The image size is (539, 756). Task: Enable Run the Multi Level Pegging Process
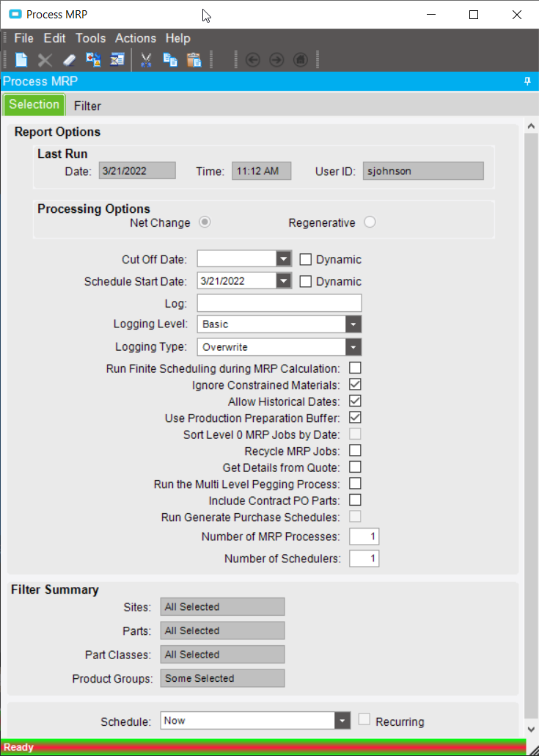pos(355,484)
